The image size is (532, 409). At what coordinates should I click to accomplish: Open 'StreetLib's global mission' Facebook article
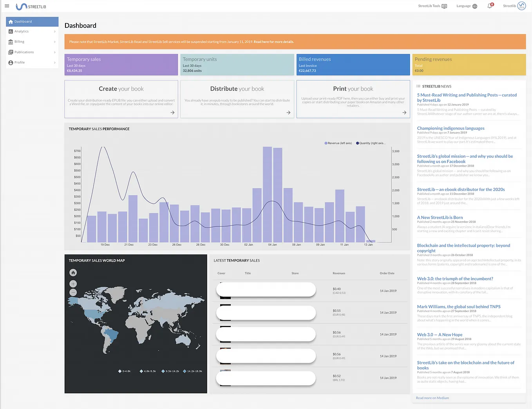click(465, 159)
